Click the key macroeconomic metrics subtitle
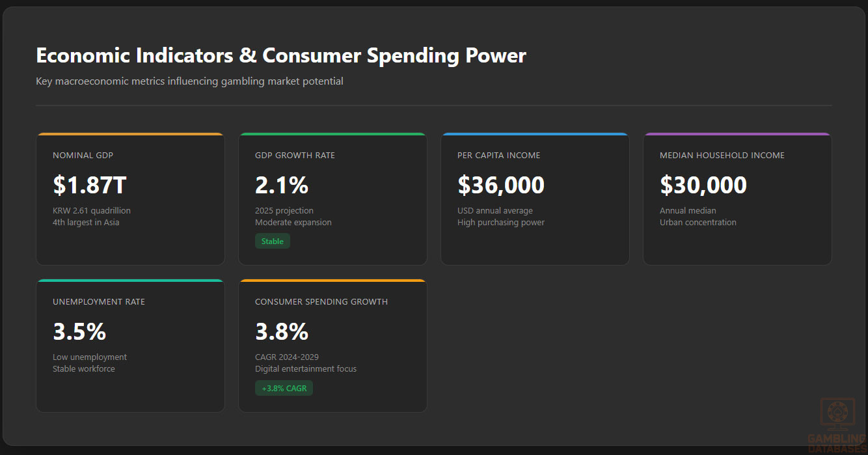 pos(189,81)
